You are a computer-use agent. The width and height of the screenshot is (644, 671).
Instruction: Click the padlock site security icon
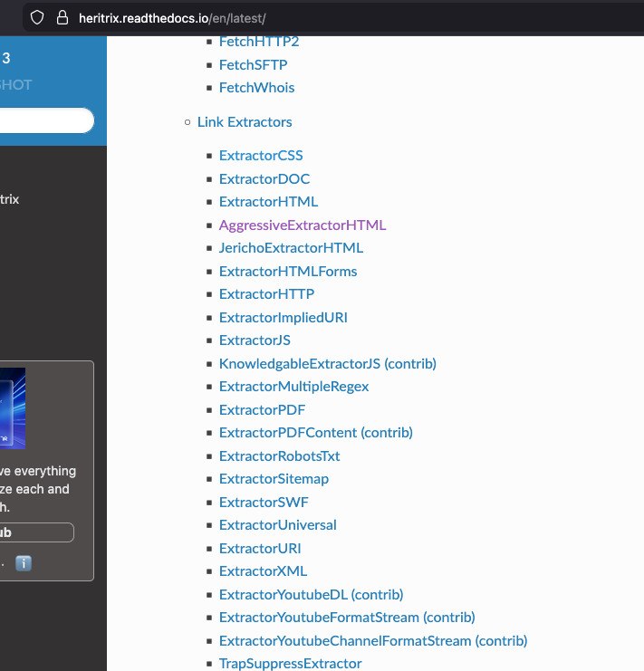click(x=62, y=17)
